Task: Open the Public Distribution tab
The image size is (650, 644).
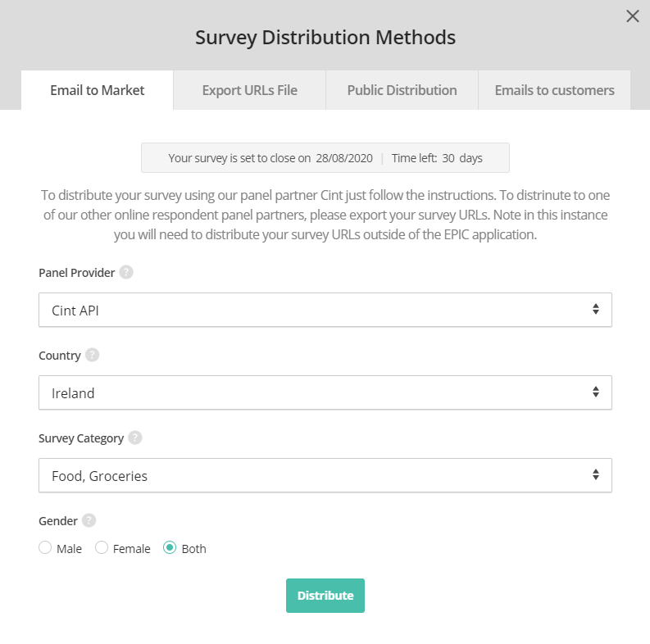Action: [402, 90]
